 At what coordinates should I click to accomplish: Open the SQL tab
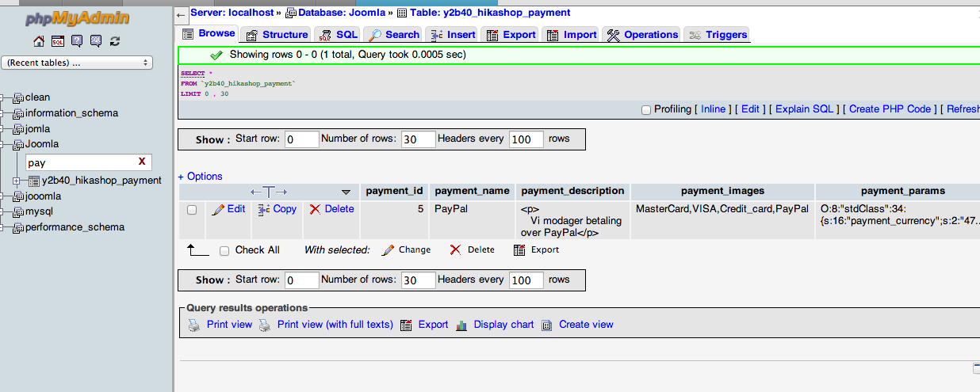[338, 34]
